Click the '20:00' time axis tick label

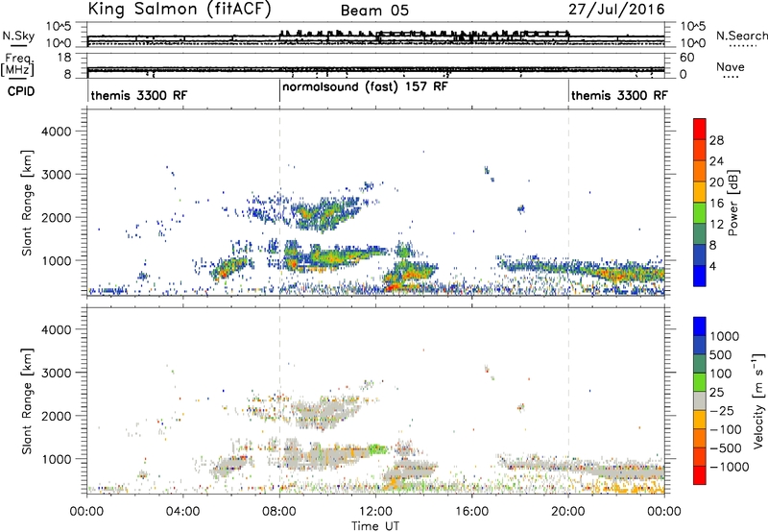[568, 512]
